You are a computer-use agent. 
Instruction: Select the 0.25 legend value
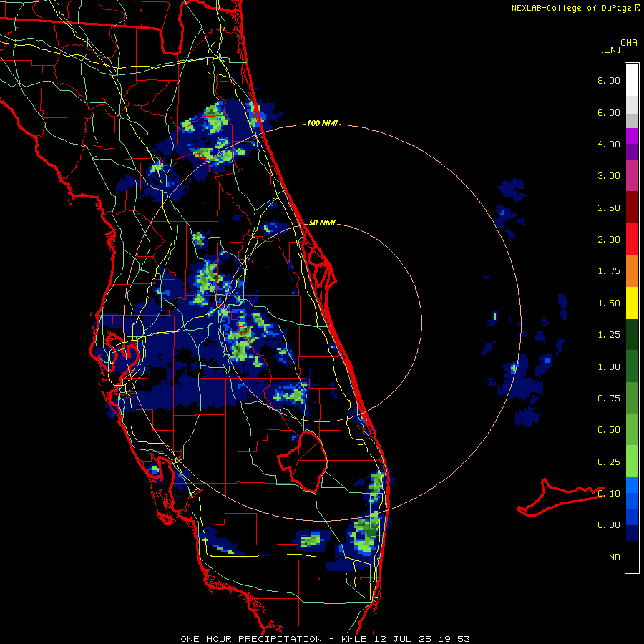pos(609,462)
